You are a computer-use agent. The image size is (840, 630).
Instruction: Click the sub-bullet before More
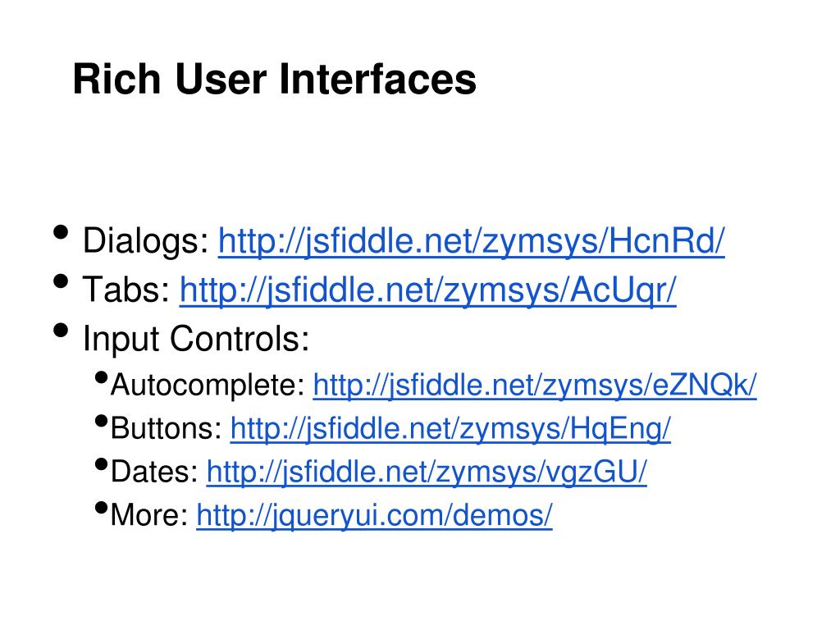[x=101, y=508]
